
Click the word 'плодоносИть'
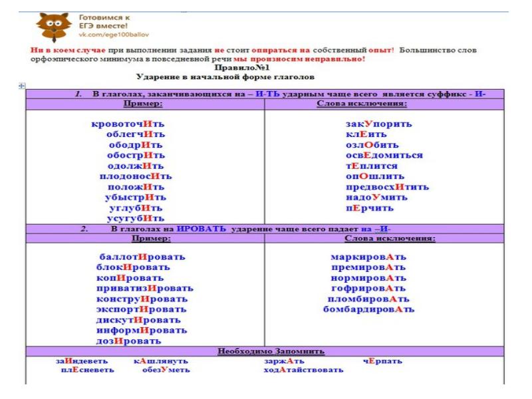[135, 176]
